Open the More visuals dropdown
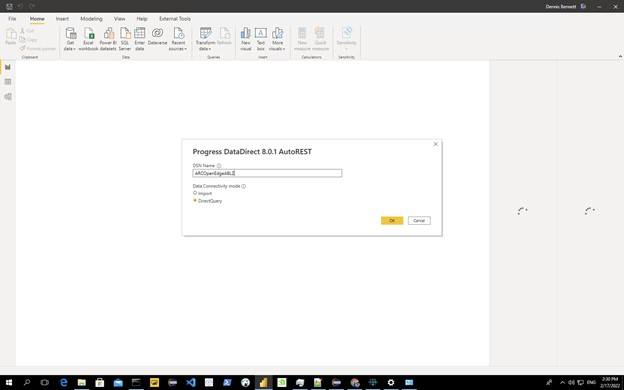The height and width of the screenshot is (390, 624). [277, 39]
